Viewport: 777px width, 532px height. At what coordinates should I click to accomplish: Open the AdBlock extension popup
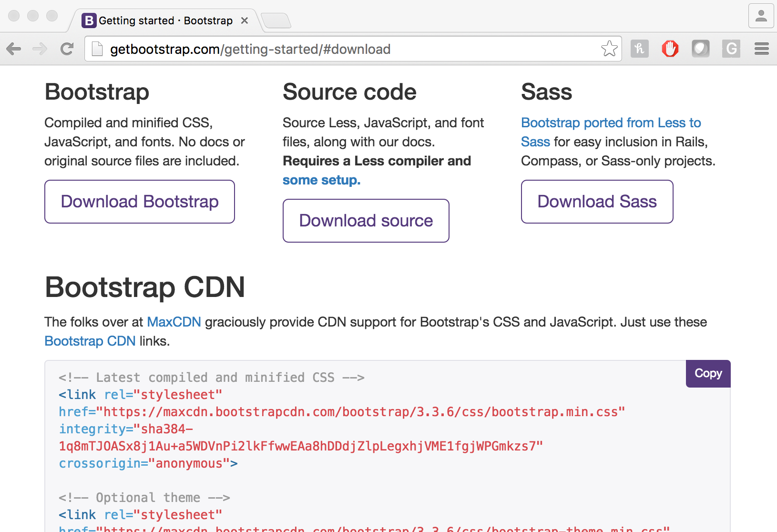coord(670,49)
